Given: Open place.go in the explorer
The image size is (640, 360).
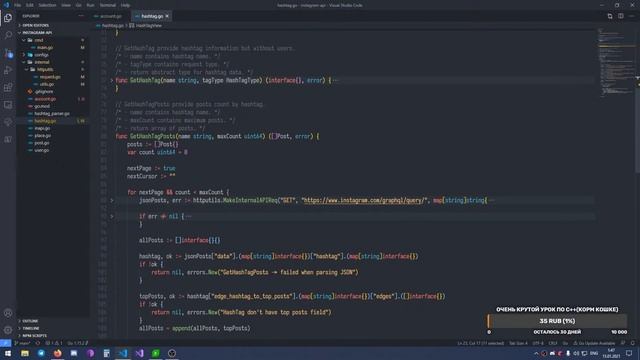Looking at the screenshot, I should coord(42,136).
